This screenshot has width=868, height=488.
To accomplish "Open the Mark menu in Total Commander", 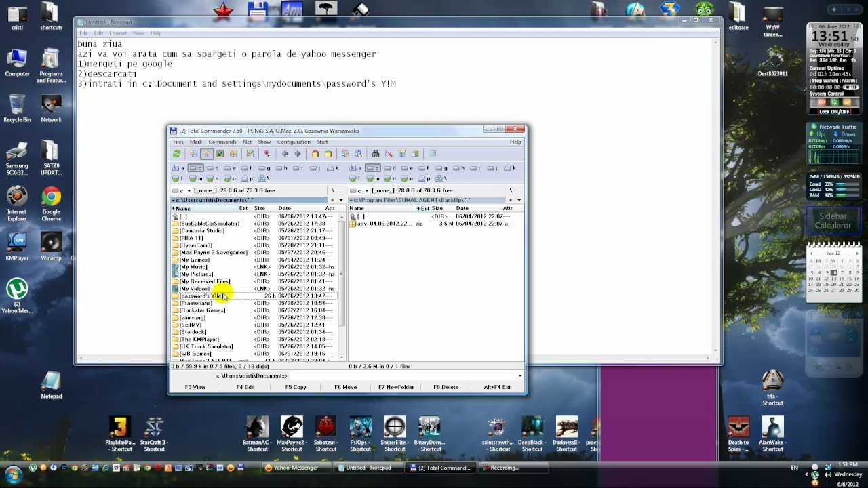I will pos(196,142).
